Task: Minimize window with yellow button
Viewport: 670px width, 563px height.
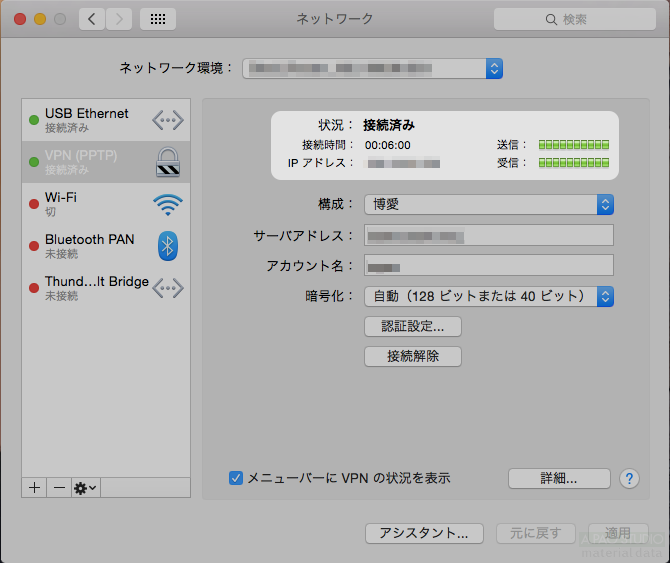Action: click(x=40, y=19)
